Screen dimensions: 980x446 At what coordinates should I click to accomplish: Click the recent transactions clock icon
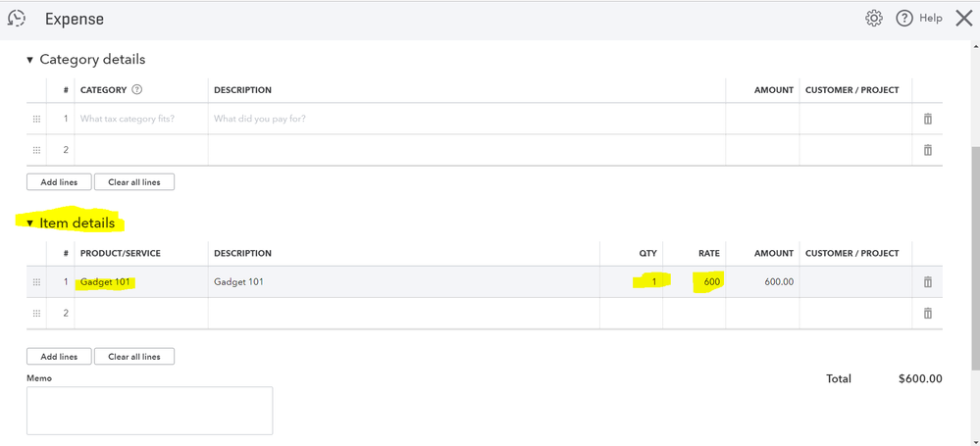coord(17,19)
